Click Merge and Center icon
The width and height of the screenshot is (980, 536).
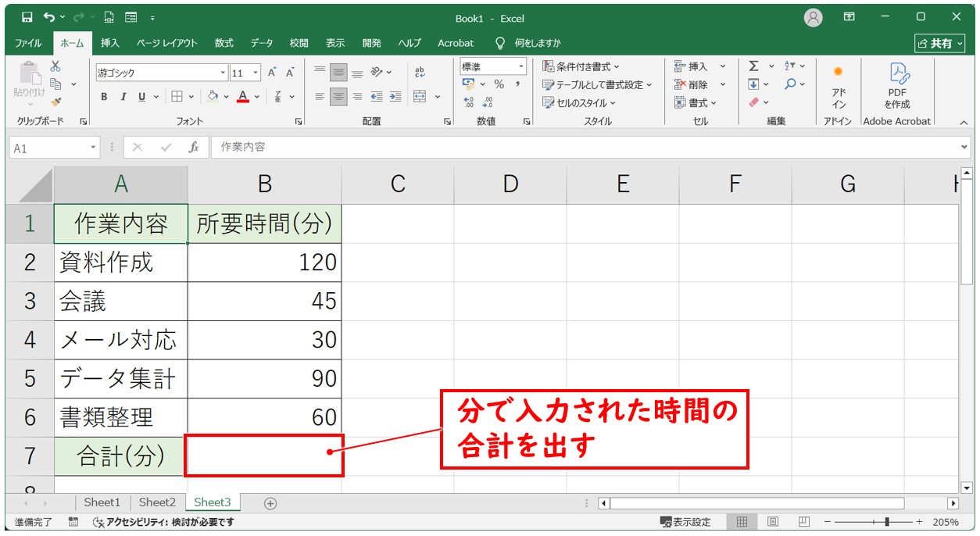click(420, 97)
